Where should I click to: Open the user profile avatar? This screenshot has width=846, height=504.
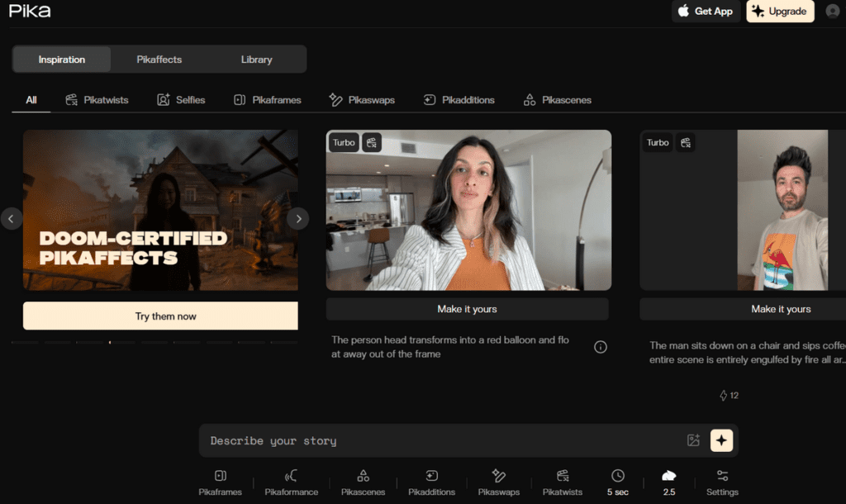[x=832, y=12]
